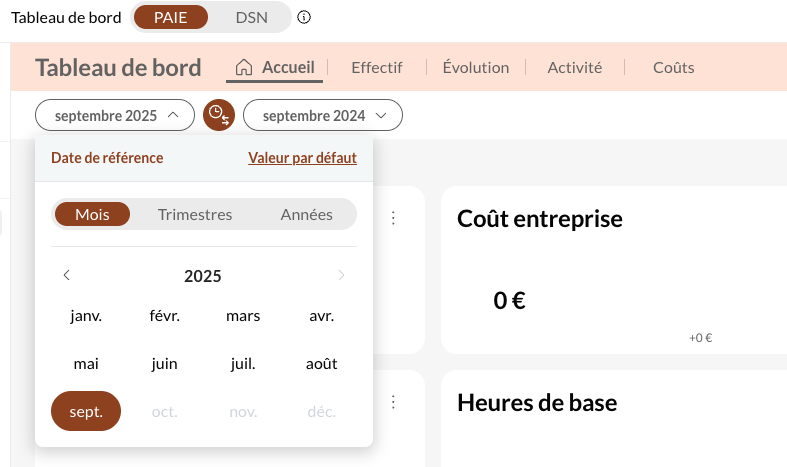This screenshot has width=787, height=467.
Task: Click the home icon beside Accueil
Action: point(244,68)
